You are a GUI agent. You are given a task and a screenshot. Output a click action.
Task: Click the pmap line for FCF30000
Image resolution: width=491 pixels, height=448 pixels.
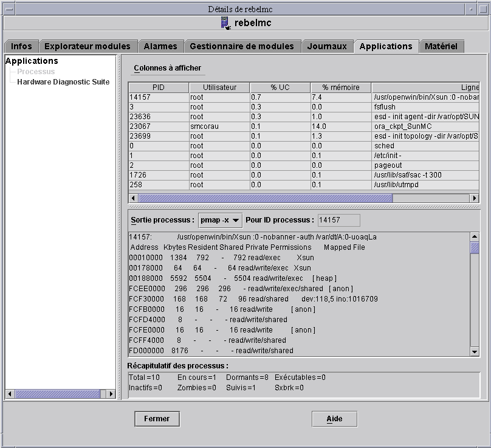coord(253,299)
